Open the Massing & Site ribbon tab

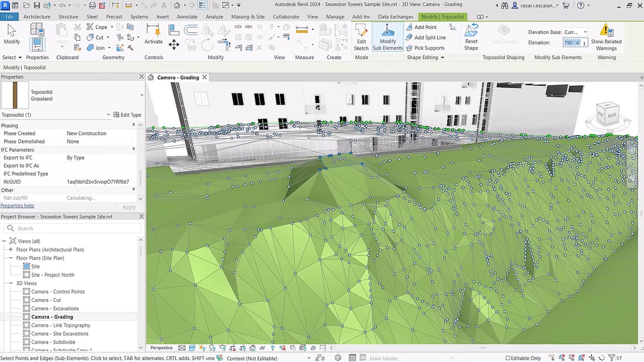(247, 17)
